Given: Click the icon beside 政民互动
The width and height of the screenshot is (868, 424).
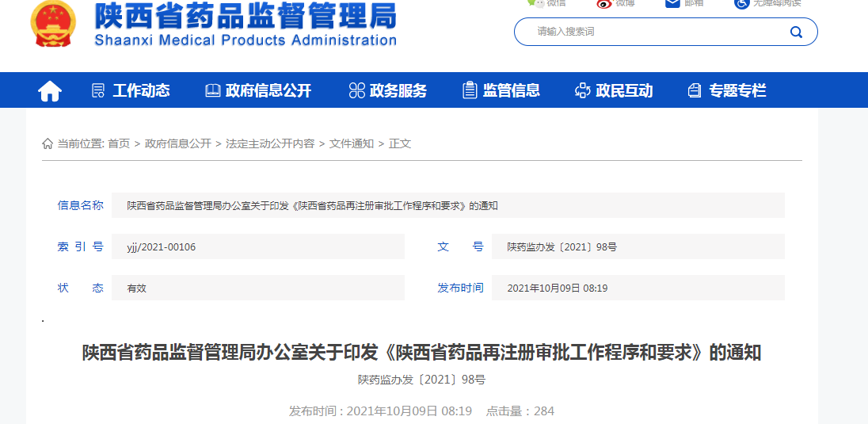Looking at the screenshot, I should coord(583,90).
